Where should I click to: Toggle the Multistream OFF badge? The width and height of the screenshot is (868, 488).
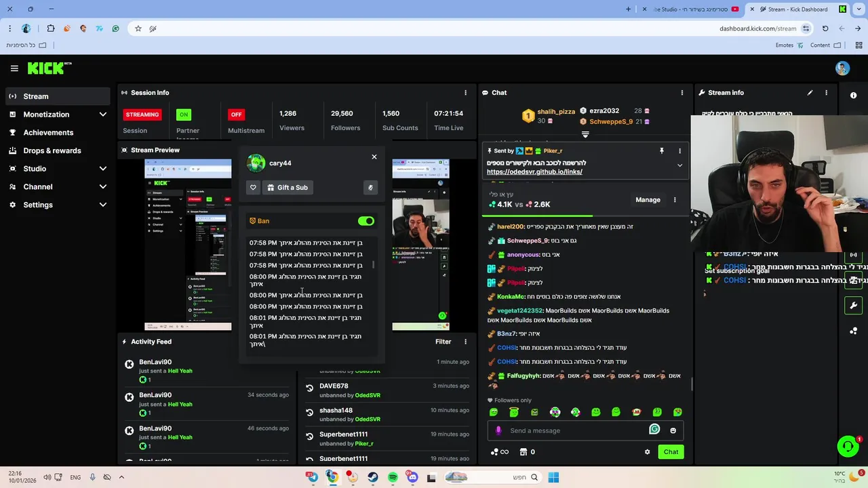236,115
